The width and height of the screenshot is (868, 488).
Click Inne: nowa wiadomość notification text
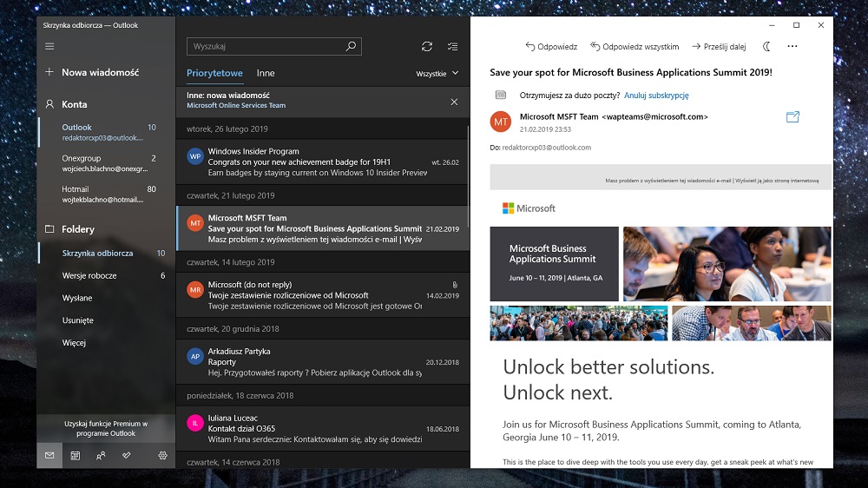(236, 100)
